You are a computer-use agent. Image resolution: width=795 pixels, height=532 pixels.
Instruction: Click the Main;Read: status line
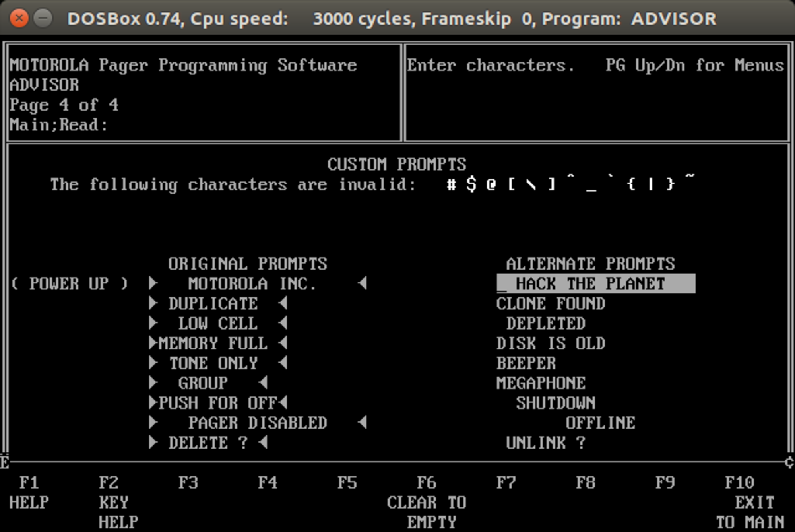(x=59, y=125)
